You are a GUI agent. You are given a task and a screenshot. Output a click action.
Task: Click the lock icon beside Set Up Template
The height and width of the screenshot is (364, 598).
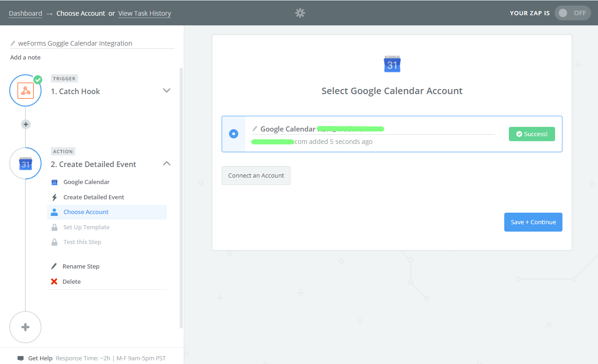(54, 227)
